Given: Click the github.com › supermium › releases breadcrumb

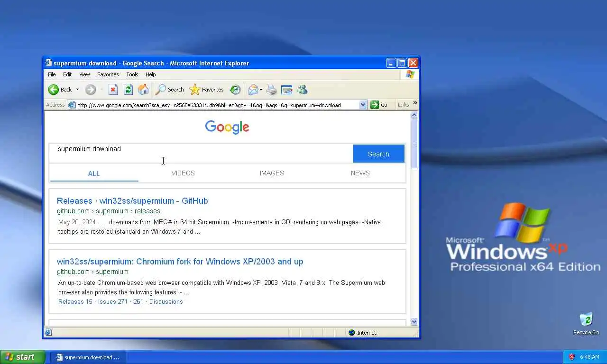Looking at the screenshot, I should click(109, 211).
